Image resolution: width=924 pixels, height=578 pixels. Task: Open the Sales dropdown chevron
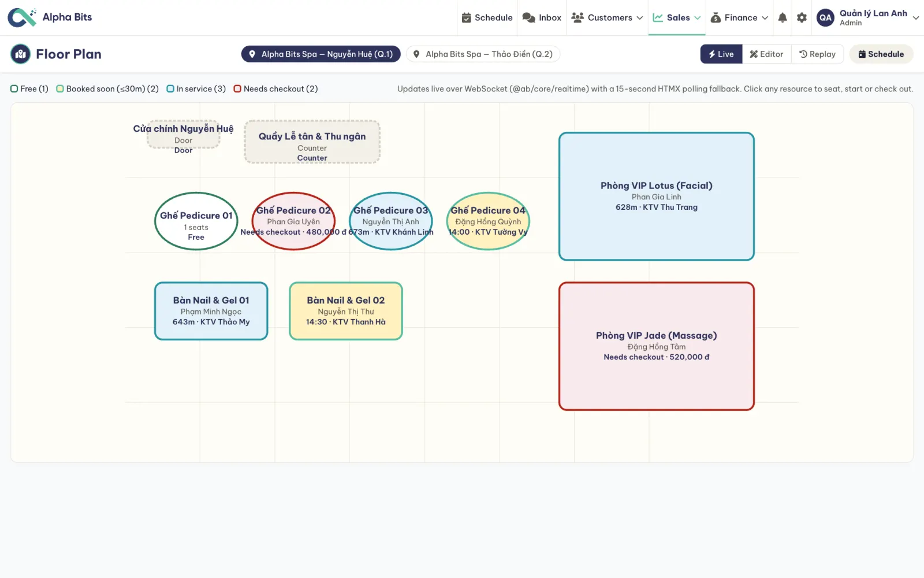(x=698, y=18)
